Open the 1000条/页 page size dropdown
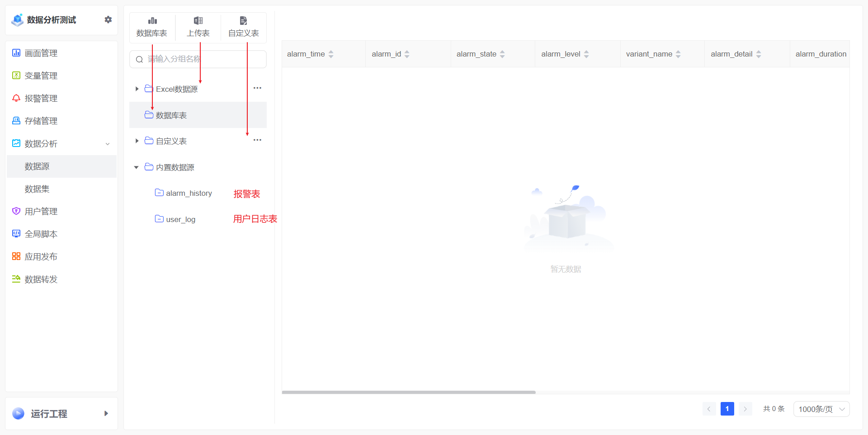 click(821, 409)
